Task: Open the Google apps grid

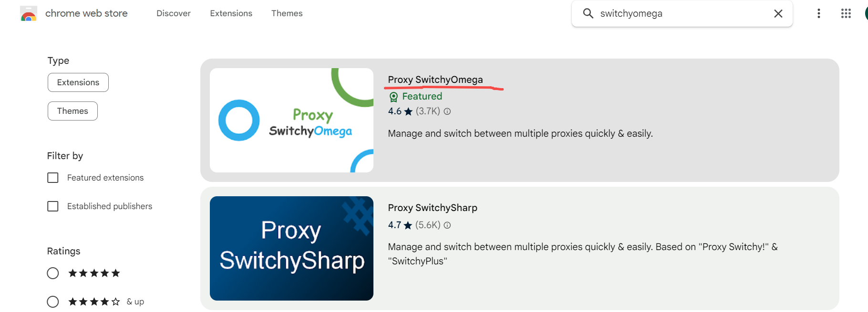Action: click(846, 13)
